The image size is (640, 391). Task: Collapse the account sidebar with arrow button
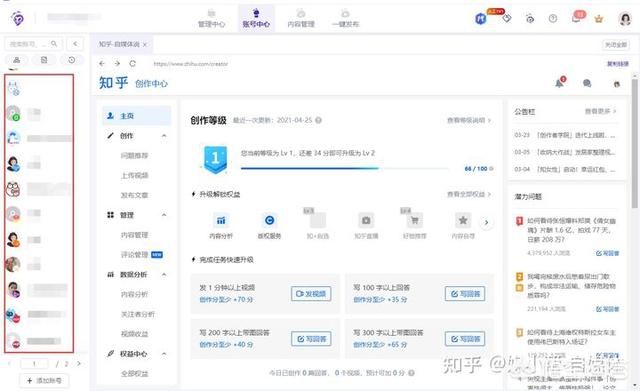click(75, 44)
